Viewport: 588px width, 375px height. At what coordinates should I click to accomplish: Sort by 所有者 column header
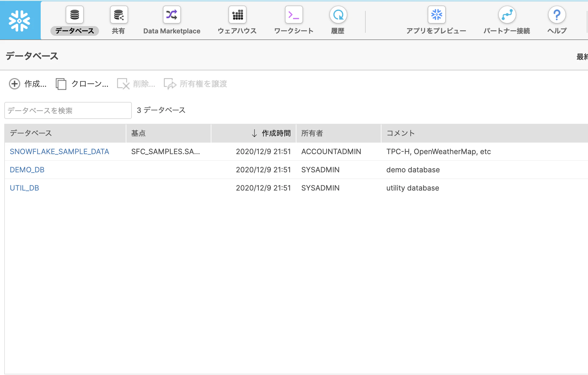click(312, 133)
